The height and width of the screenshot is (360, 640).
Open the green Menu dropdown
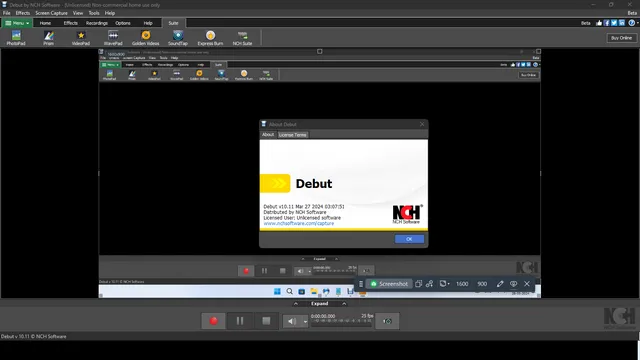17,23
